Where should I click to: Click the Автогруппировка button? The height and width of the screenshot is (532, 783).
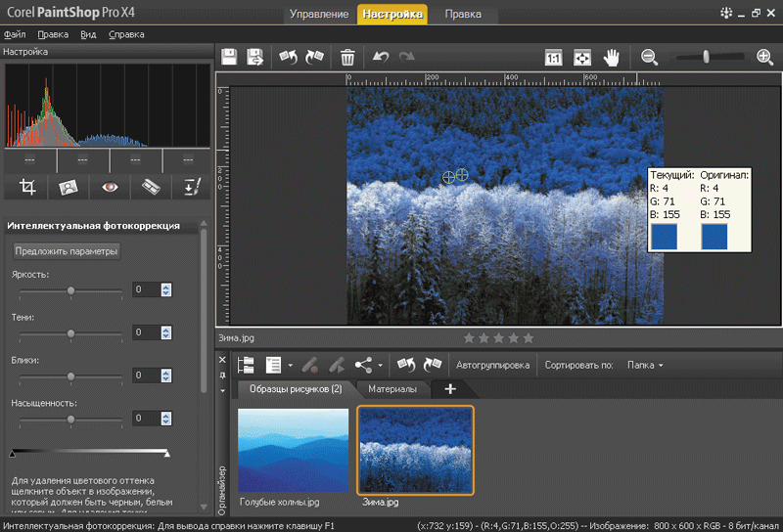pyautogui.click(x=493, y=366)
